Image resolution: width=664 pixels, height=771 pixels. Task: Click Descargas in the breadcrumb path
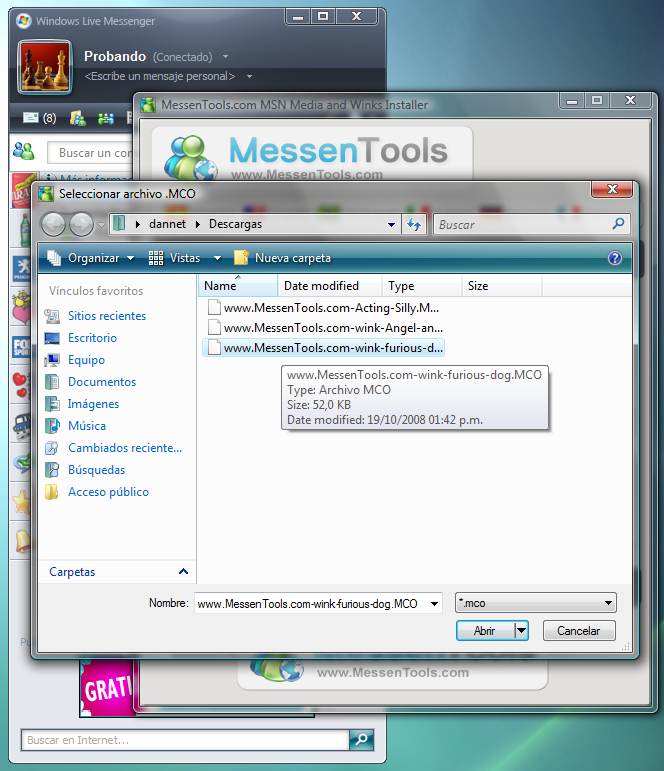coord(235,224)
